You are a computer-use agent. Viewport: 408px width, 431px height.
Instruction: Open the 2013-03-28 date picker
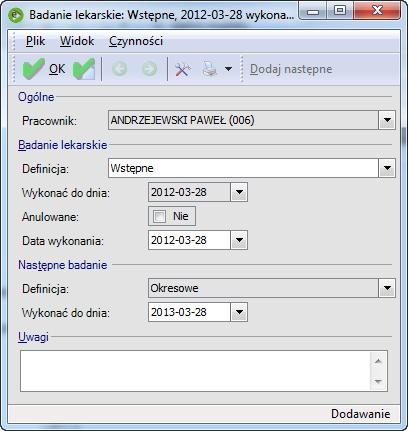239,312
